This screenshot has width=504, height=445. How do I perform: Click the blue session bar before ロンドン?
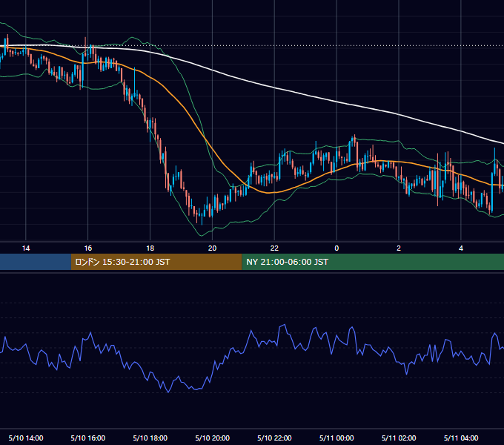coord(36,262)
